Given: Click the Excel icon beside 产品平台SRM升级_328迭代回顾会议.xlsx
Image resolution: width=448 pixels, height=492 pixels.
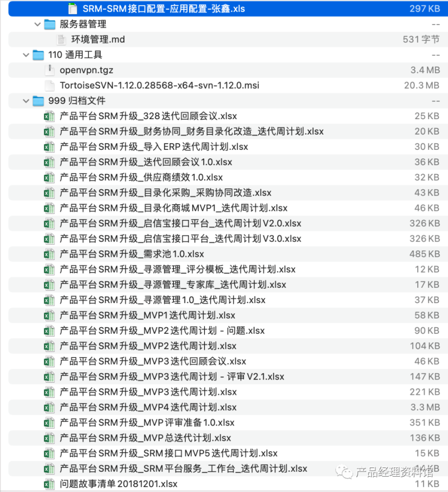Looking at the screenshot, I should click(48, 116).
